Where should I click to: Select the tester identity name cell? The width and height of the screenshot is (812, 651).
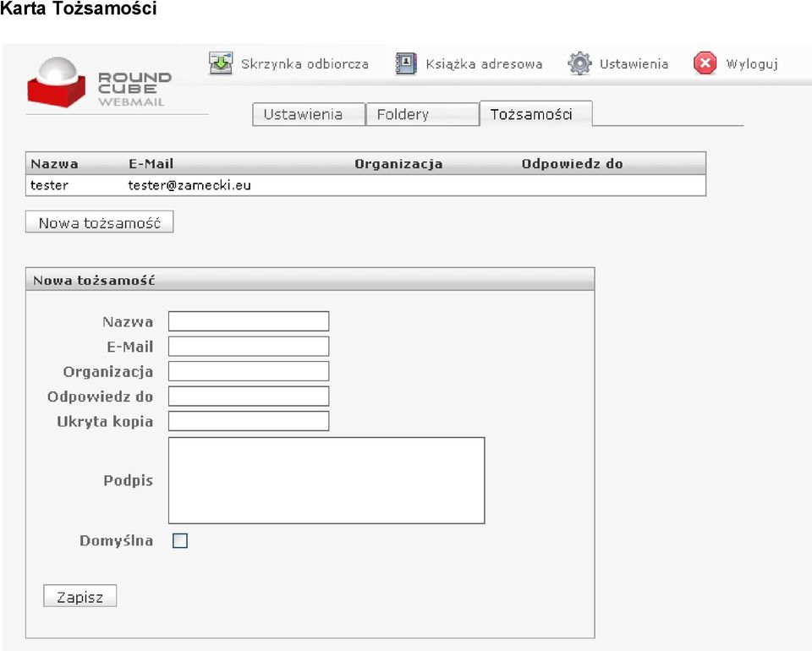(x=49, y=185)
